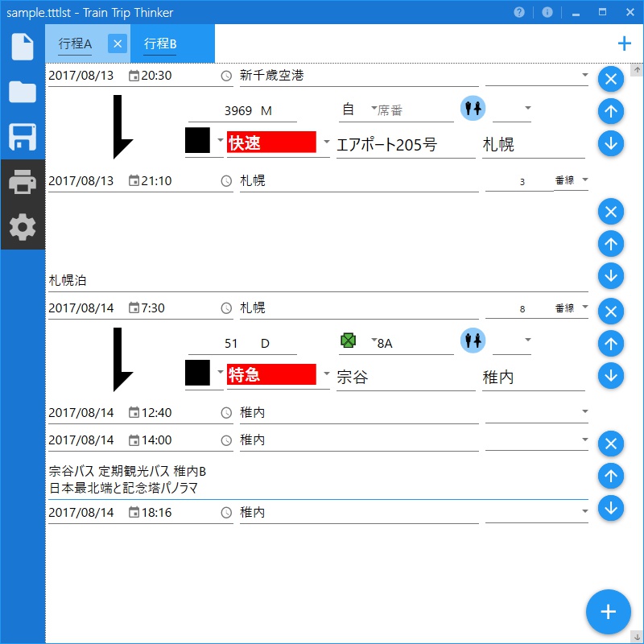644x644 pixels.
Task: Expand platform dropdown for 稚内 18:16
Action: (x=585, y=511)
